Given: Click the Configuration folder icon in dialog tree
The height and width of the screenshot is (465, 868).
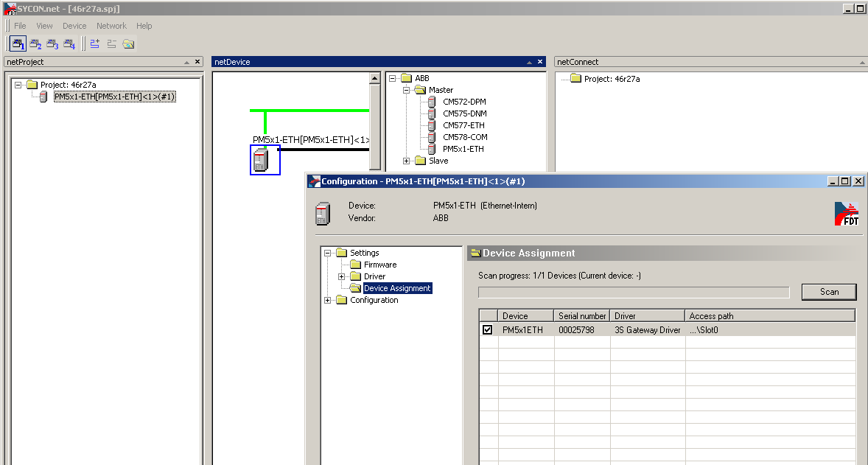Looking at the screenshot, I should (342, 300).
